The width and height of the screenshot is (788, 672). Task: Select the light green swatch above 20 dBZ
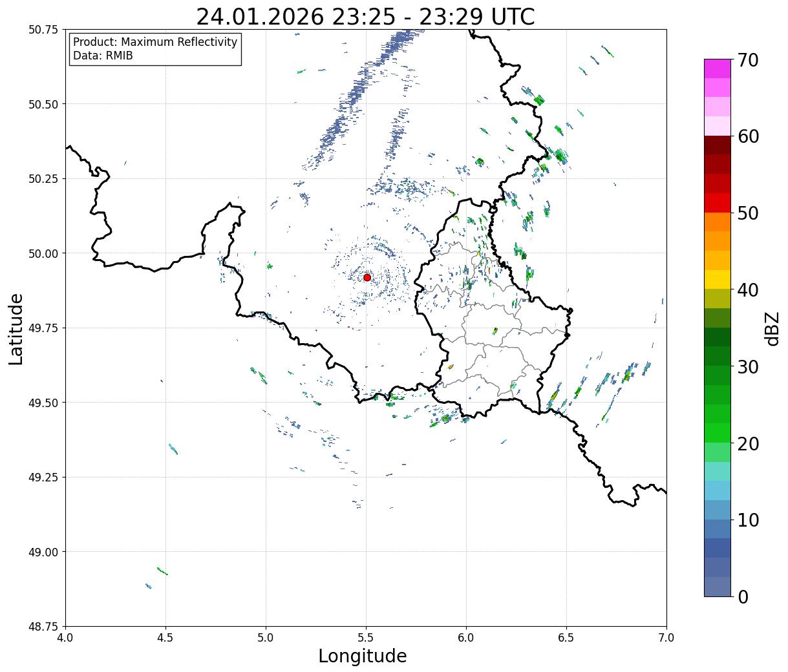coord(717,452)
